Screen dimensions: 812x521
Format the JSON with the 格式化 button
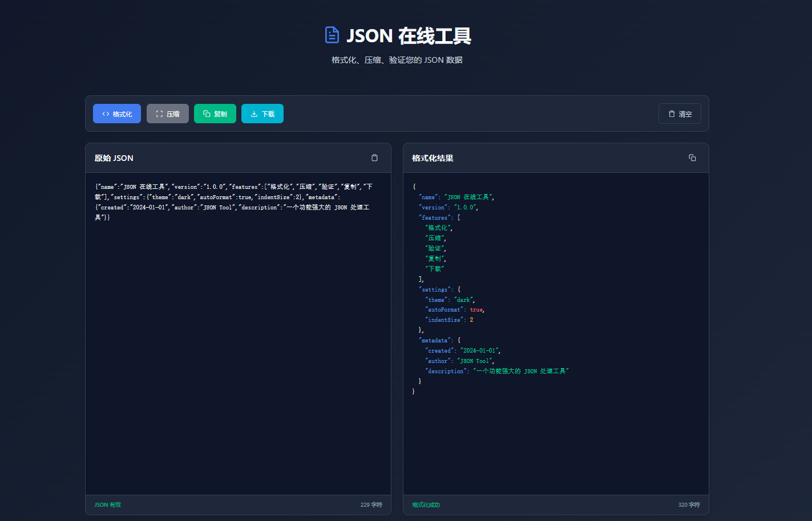116,114
